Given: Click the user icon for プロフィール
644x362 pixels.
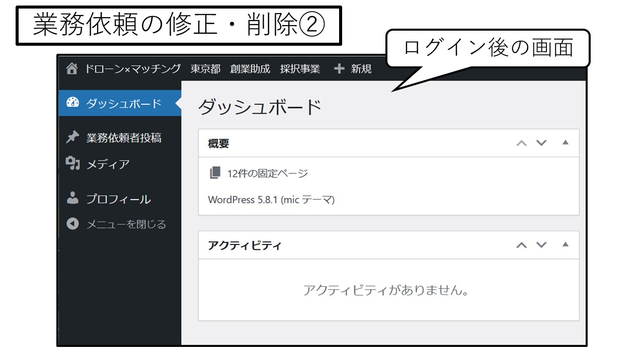Looking at the screenshot, I should coord(73,198).
